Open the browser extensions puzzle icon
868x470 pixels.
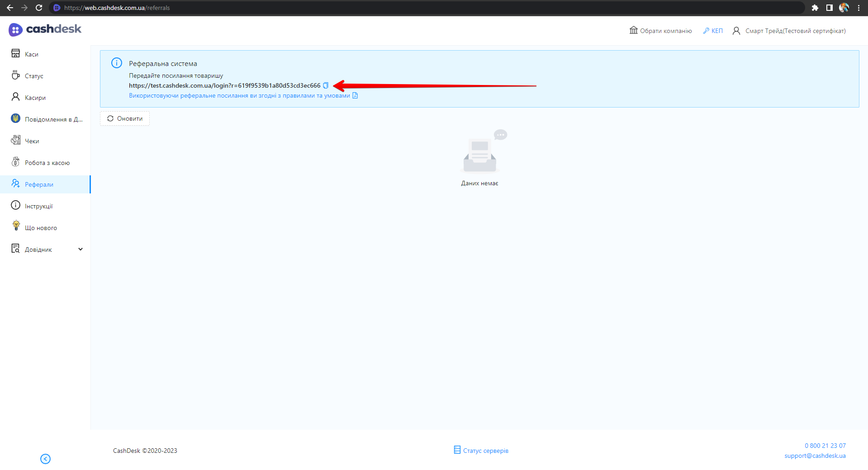click(815, 8)
